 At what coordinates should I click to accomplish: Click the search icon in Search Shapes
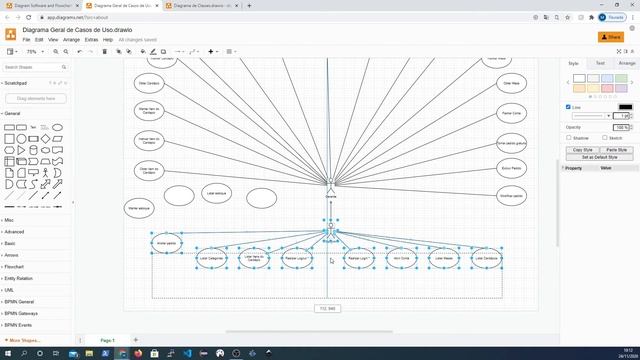64,67
